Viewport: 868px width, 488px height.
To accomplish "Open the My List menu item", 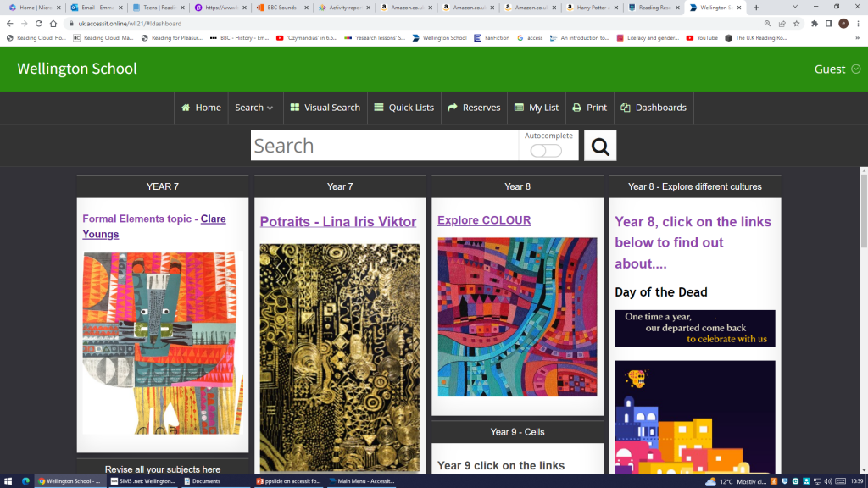I will (x=537, y=108).
